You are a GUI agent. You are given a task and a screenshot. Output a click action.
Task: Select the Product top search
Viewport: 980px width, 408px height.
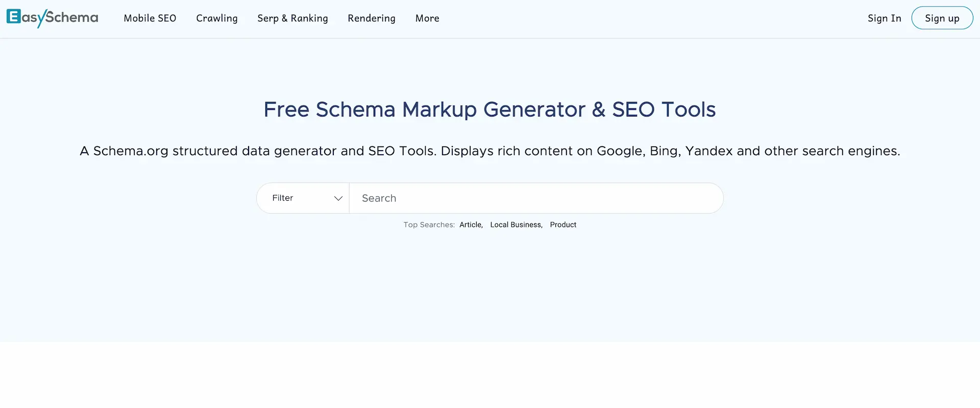(x=563, y=225)
